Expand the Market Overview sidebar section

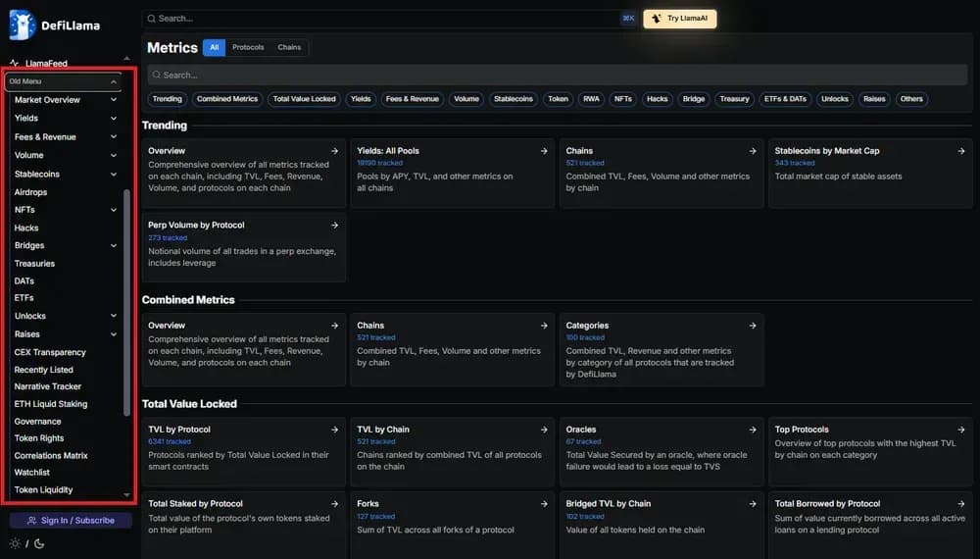114,100
